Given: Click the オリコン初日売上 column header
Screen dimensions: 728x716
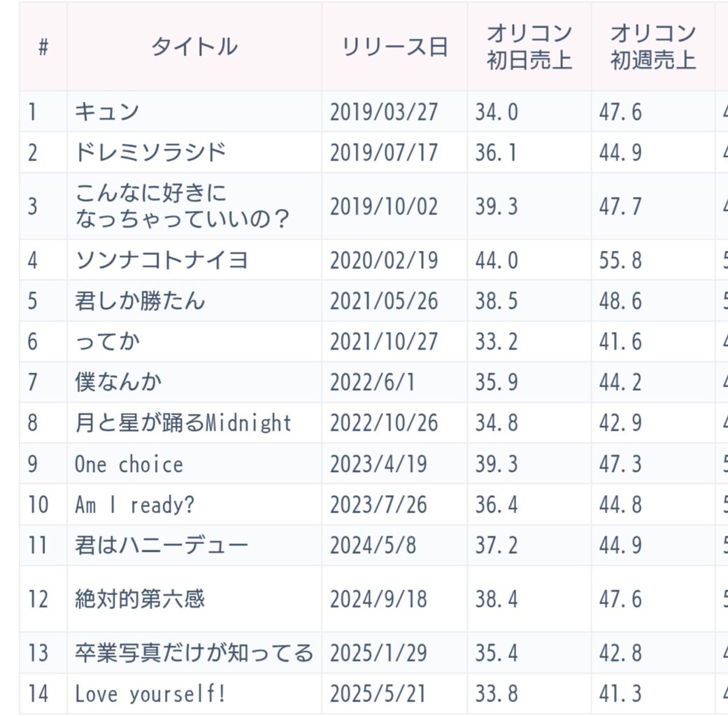Looking at the screenshot, I should point(529,46).
